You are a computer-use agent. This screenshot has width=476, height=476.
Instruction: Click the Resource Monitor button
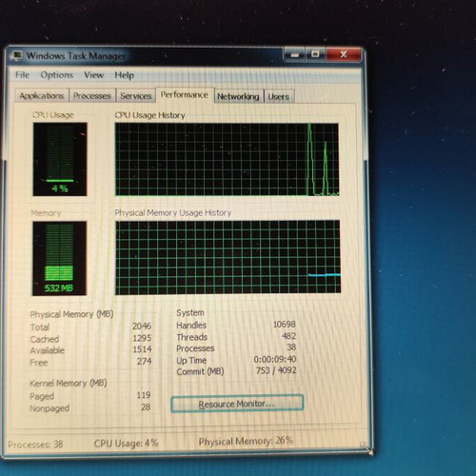pos(237,404)
